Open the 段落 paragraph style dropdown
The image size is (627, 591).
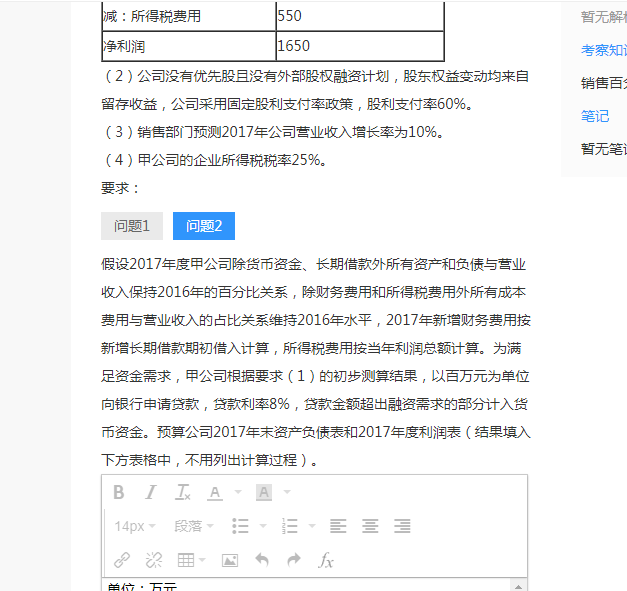(195, 526)
